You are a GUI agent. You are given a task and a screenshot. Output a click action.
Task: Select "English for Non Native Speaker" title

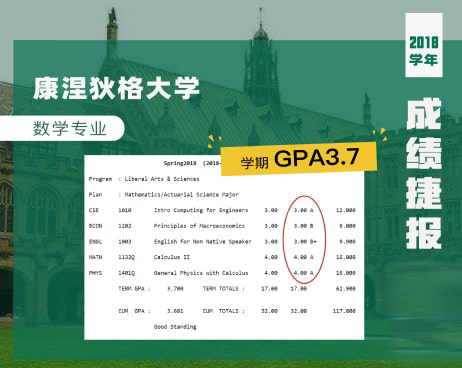(x=203, y=241)
